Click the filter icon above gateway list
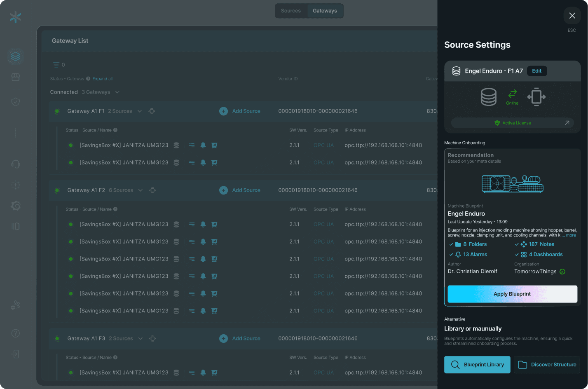This screenshot has width=588, height=389. [x=56, y=65]
